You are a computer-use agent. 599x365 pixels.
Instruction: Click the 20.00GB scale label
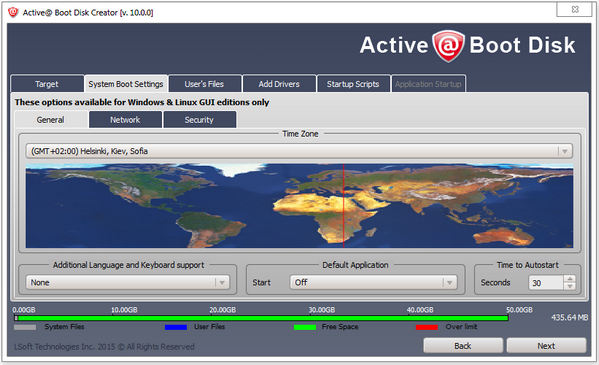[222, 310]
